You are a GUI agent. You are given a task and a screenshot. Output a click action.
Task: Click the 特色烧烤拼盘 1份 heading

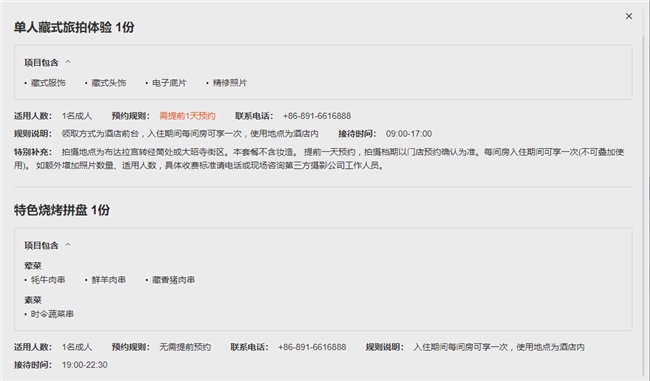click(62, 210)
